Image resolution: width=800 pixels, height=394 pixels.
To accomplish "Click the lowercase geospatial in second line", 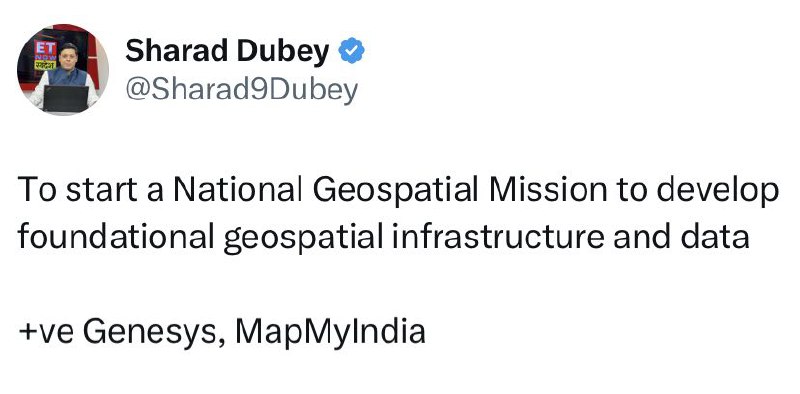I will tap(303, 238).
